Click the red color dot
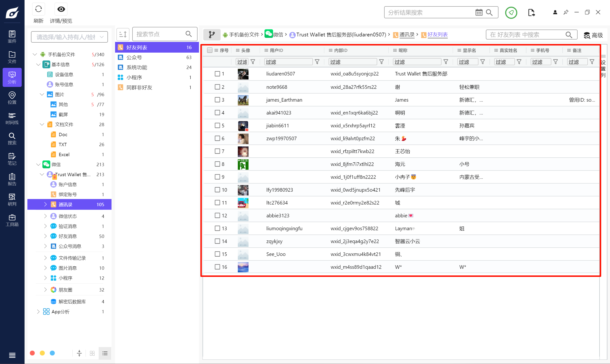The width and height of the screenshot is (610, 364). [32, 353]
